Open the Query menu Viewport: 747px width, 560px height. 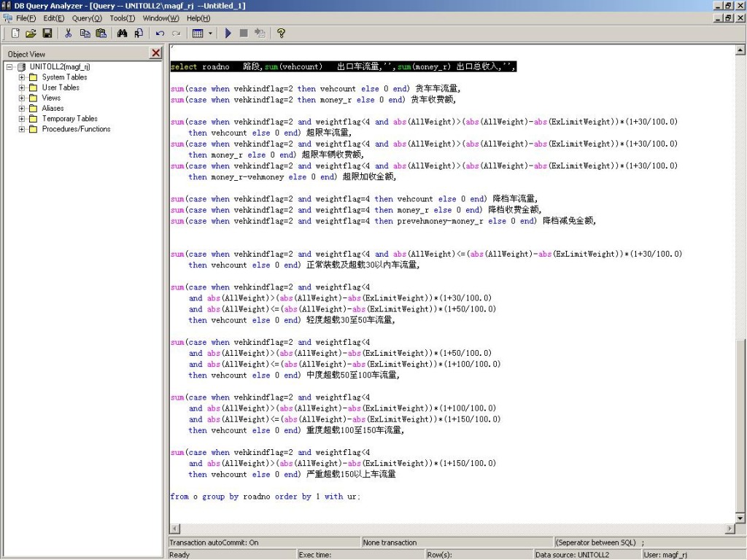pos(87,18)
